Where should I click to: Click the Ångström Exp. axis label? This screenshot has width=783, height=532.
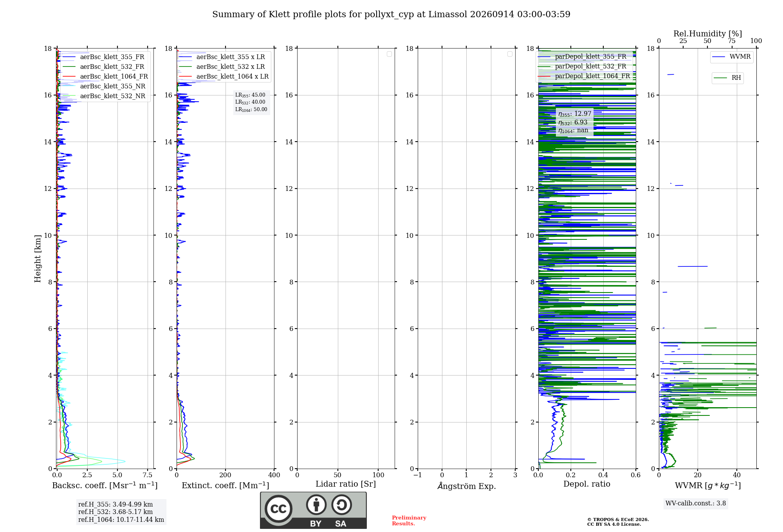(x=467, y=486)
